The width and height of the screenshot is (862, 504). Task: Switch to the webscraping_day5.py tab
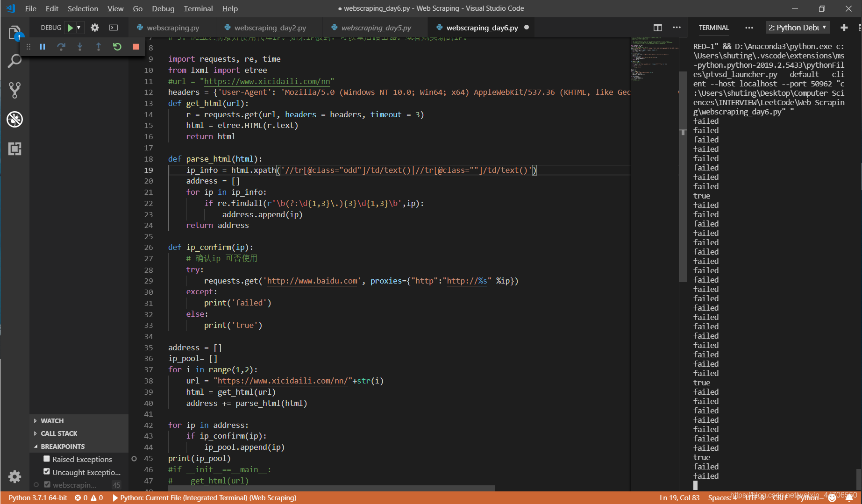tap(376, 28)
